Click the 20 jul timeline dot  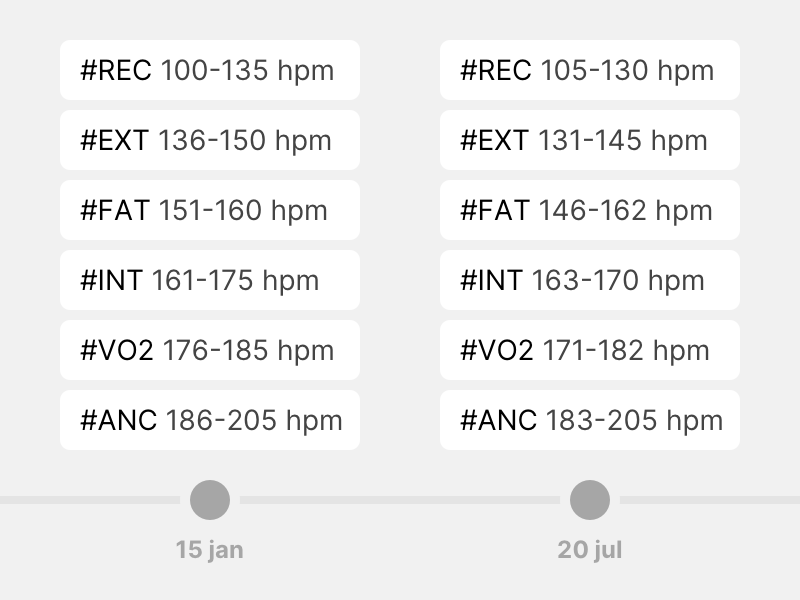590,500
